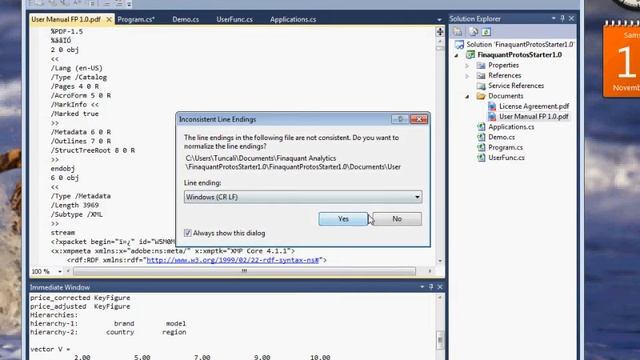Click the help button in dialog title bar
The width and height of the screenshot is (640, 360).
(x=400, y=119)
